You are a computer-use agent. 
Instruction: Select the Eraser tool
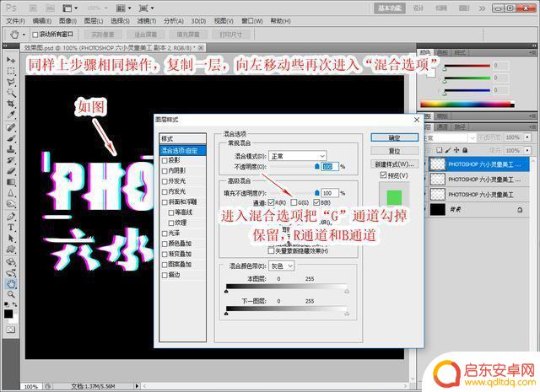coord(11,171)
